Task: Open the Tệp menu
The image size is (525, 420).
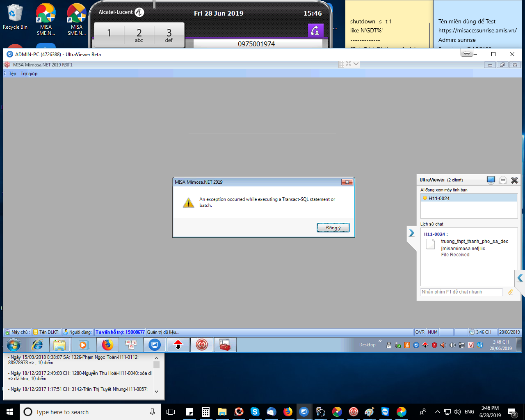Action: [x=12, y=73]
